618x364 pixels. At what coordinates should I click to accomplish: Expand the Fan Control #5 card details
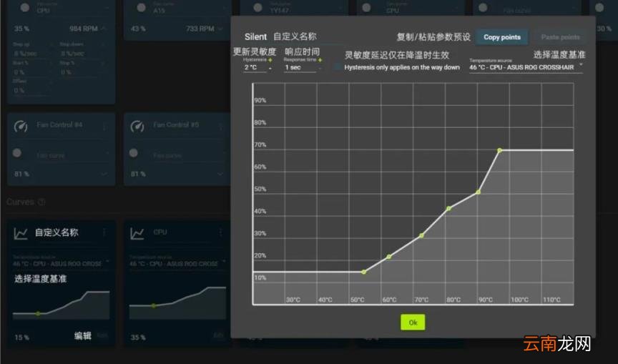[x=220, y=174]
